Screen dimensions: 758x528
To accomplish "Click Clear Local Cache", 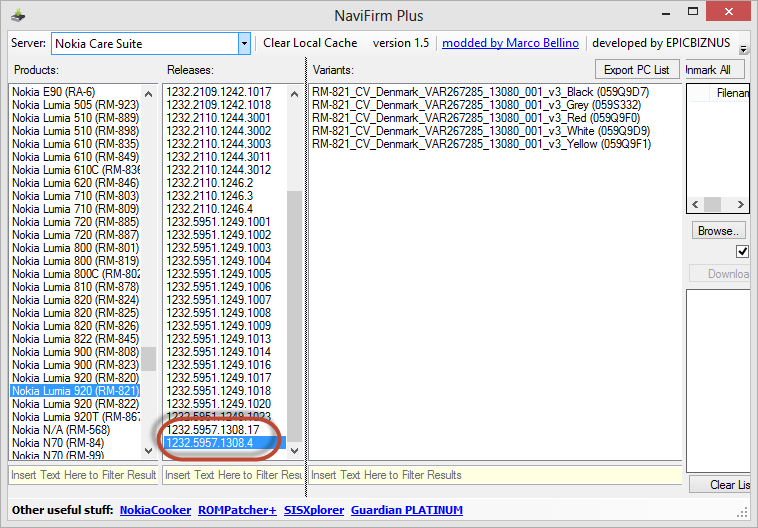I will point(310,43).
